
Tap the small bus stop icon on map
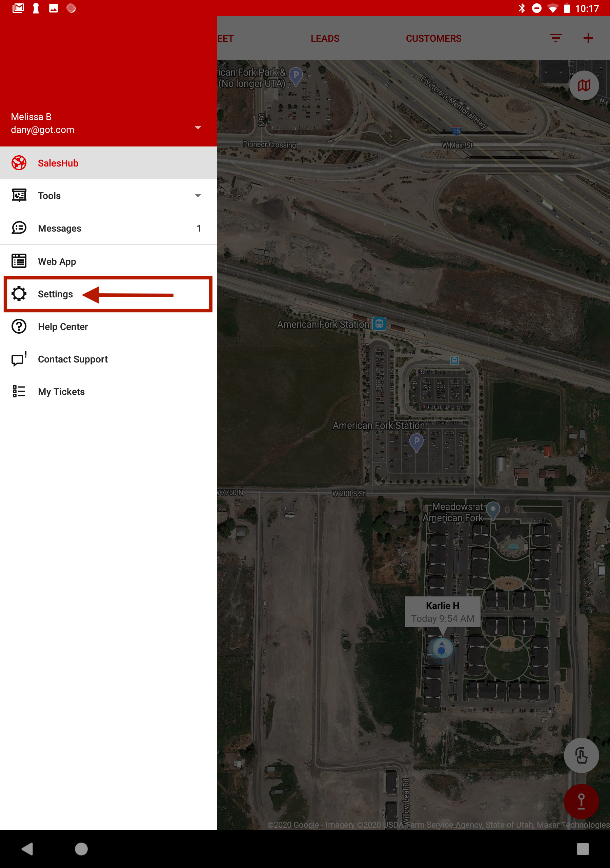[x=454, y=360]
